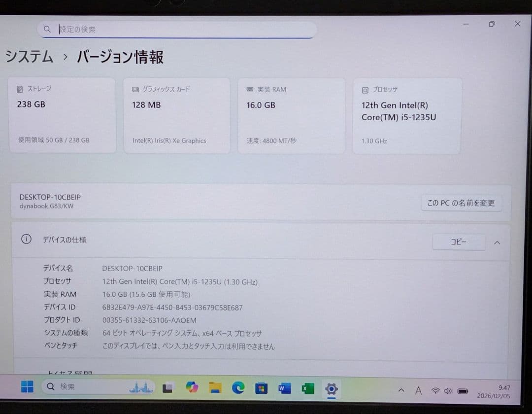Click the volume icon in system tray
Viewport: 532px width, 414px height.
[x=448, y=390]
